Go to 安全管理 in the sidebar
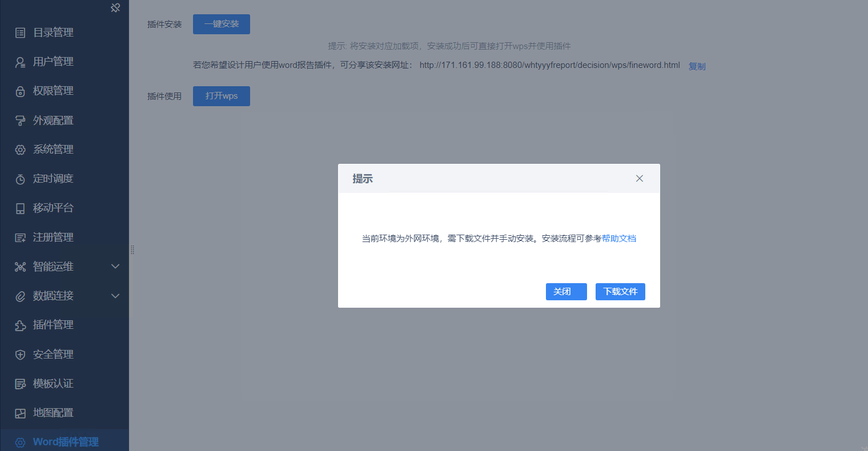The height and width of the screenshot is (451, 868). 65,355
